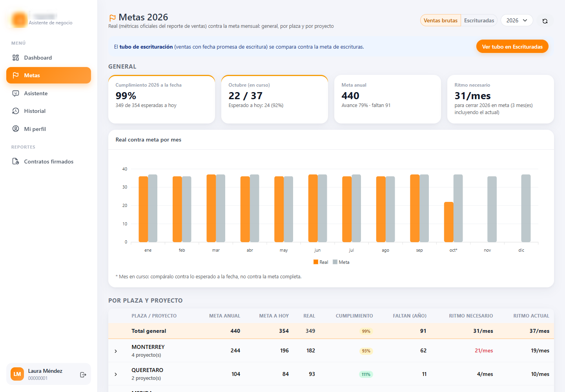
Task: Click the red 21/mes ritmo necesario value
Action: coord(484,350)
